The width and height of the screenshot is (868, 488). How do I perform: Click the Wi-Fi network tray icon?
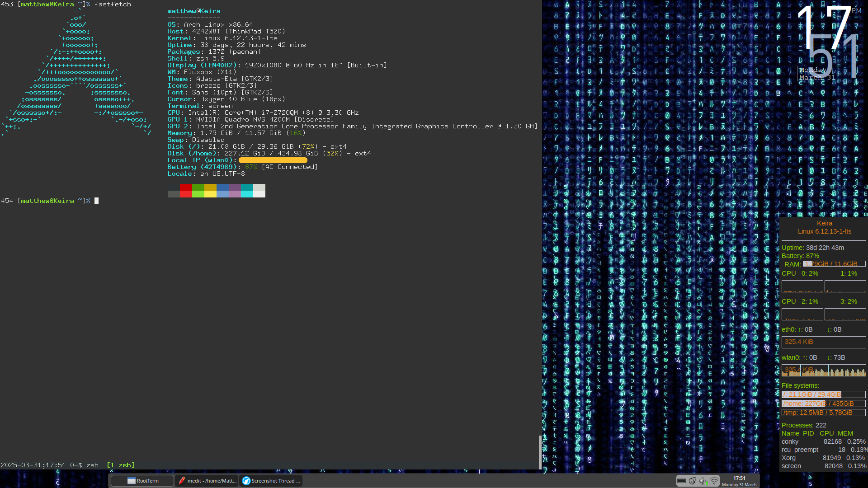pyautogui.click(x=714, y=481)
